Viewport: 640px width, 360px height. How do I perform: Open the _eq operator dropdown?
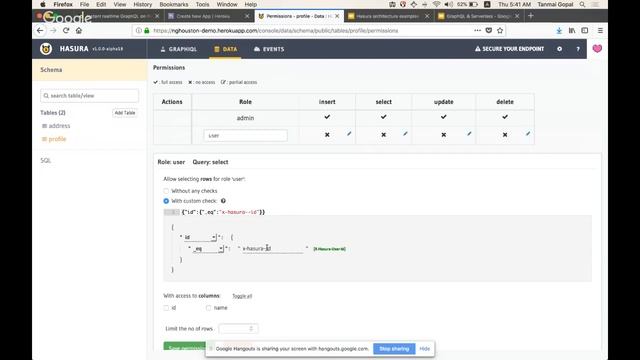click(x=208, y=249)
